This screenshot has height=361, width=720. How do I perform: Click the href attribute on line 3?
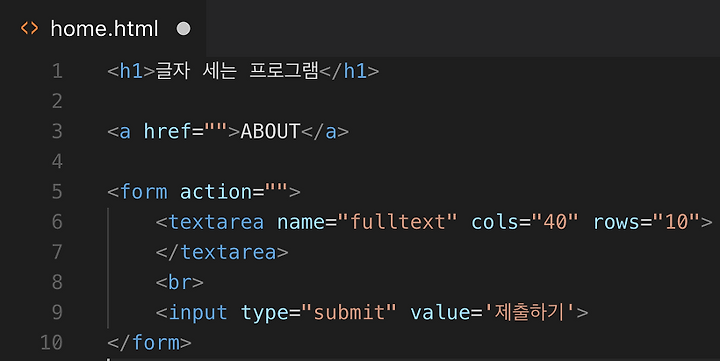(168, 131)
